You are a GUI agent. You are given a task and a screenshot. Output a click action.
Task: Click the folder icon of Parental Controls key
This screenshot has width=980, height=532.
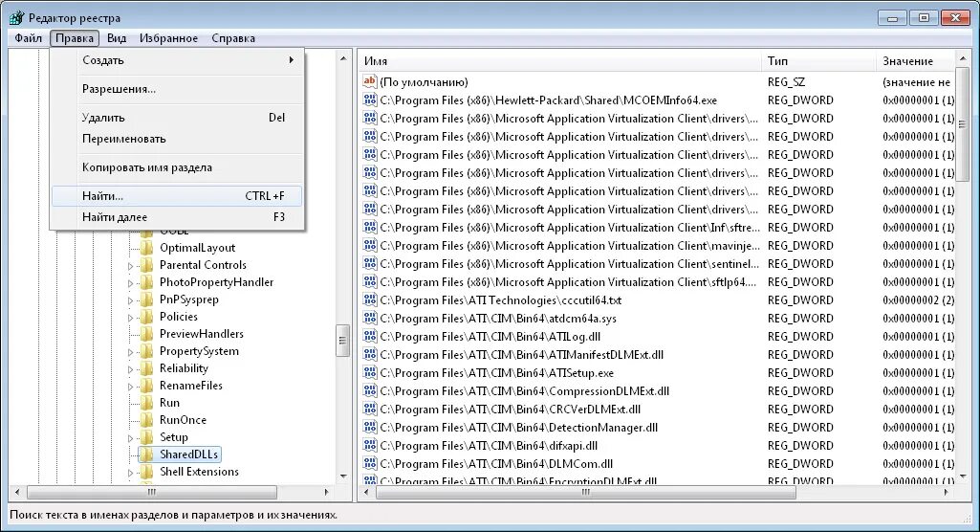tap(147, 265)
